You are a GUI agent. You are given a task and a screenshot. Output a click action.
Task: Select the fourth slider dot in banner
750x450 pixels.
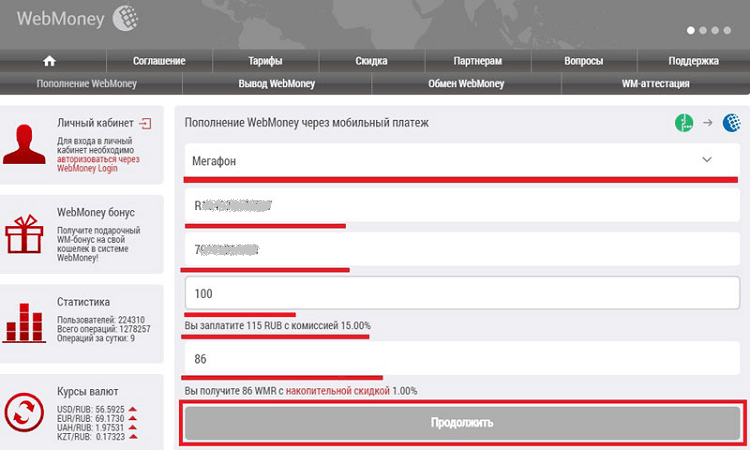point(728,30)
